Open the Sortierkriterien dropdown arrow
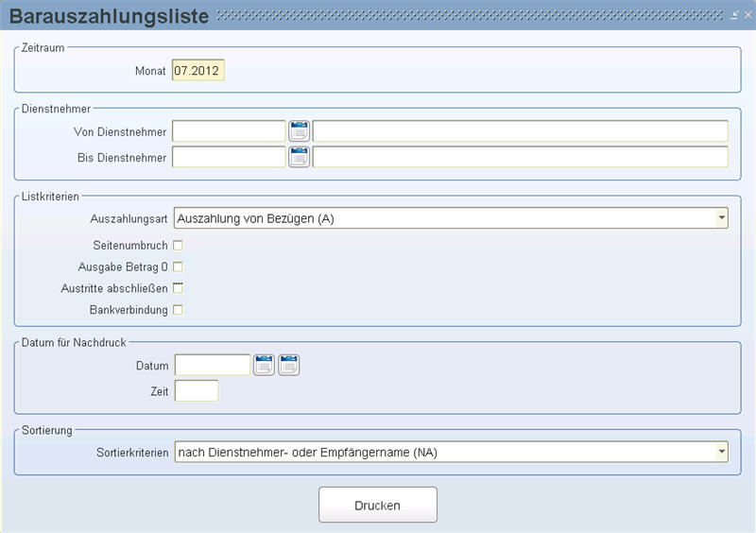Screen dimensions: 756x533 tap(721, 452)
